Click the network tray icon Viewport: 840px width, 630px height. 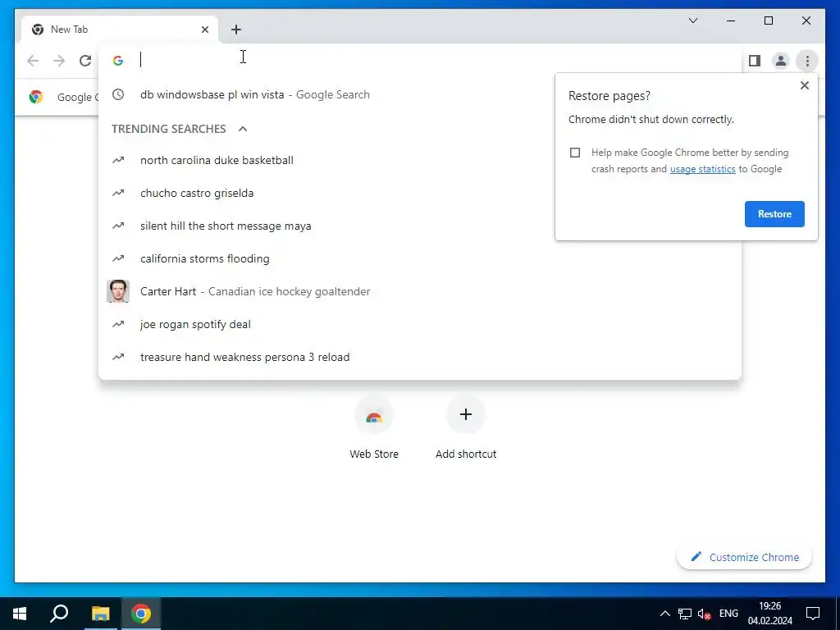pyautogui.click(x=685, y=614)
